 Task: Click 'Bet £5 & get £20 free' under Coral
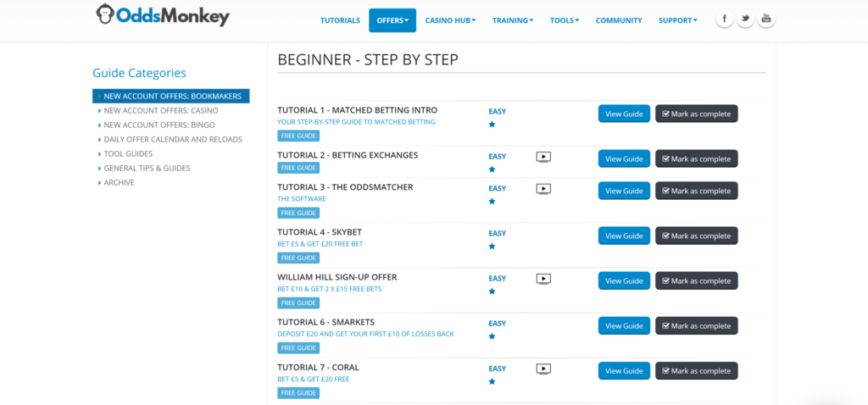click(x=314, y=380)
